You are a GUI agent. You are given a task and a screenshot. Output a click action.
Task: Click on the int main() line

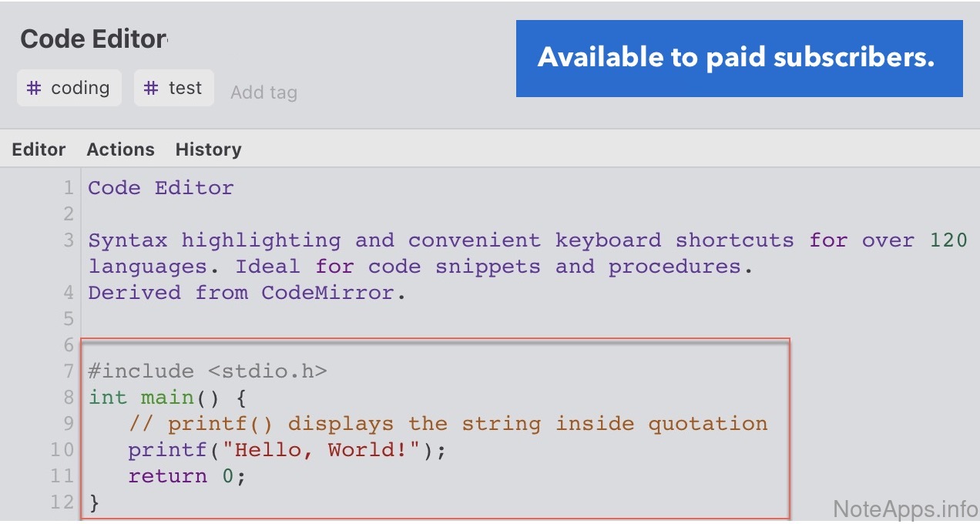tap(166, 398)
